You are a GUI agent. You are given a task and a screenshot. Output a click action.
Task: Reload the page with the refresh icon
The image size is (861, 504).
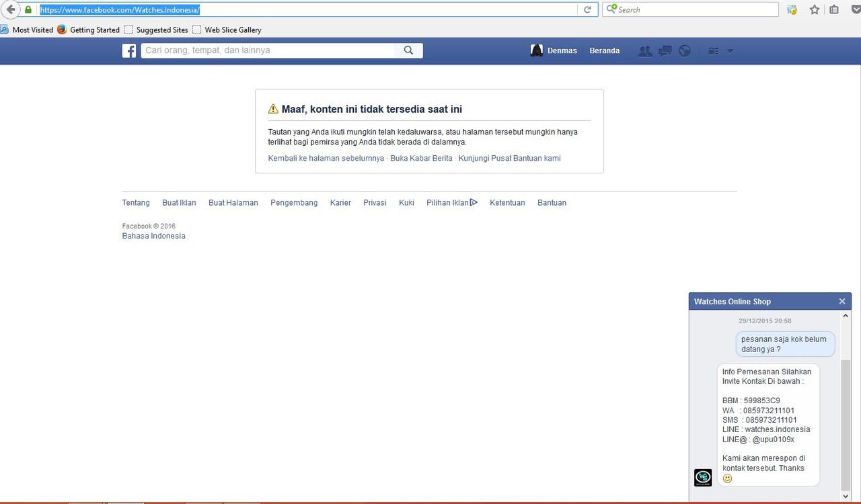[x=587, y=9]
